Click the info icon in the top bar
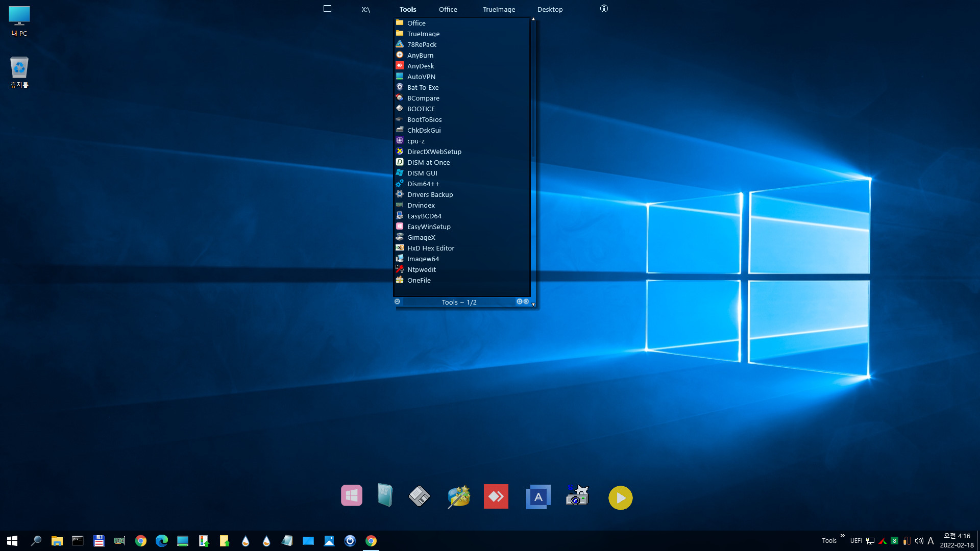 pos(604,9)
